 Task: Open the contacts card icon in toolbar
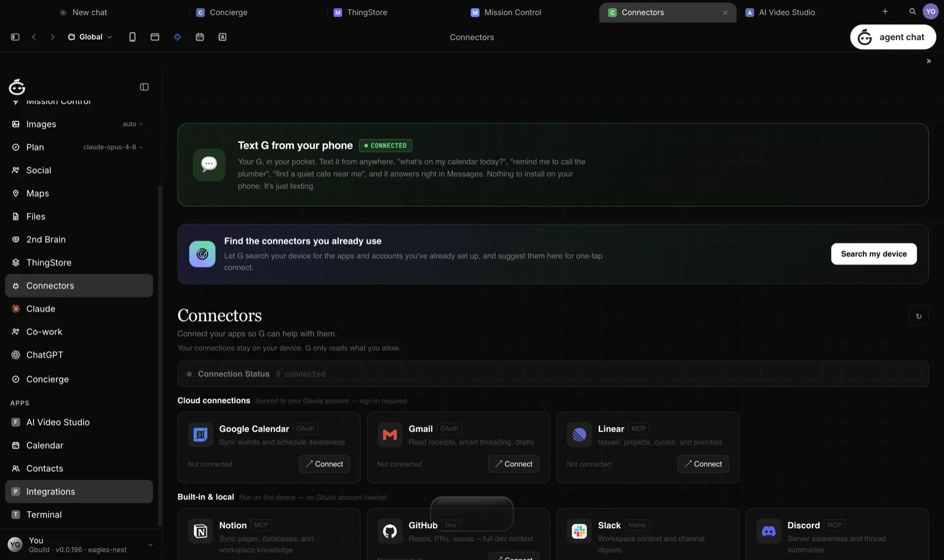click(x=222, y=37)
